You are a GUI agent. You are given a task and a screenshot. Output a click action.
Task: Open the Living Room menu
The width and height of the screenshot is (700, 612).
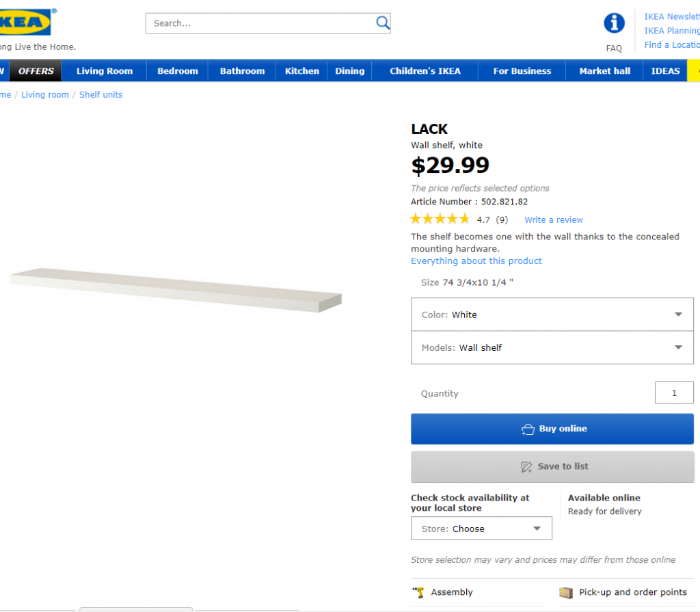tap(105, 71)
